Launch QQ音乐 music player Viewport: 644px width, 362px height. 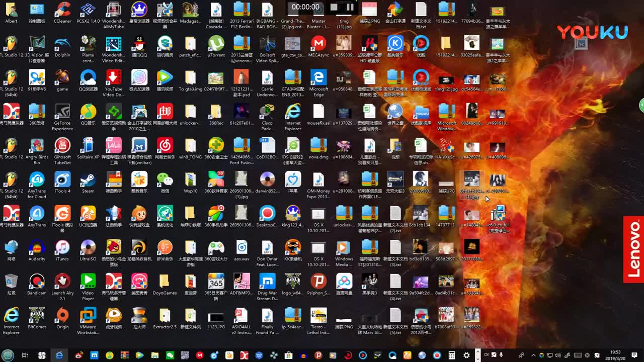(x=88, y=115)
